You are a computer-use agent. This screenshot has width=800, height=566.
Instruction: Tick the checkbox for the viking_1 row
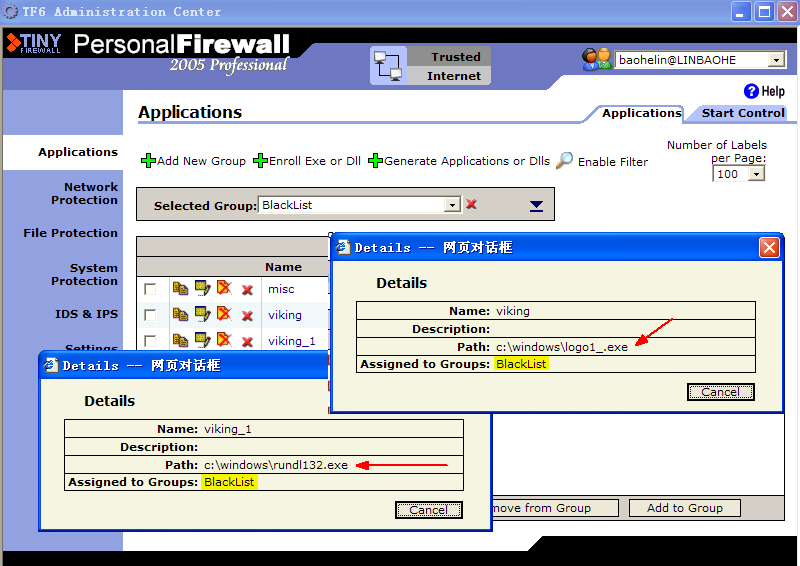pyautogui.click(x=150, y=341)
